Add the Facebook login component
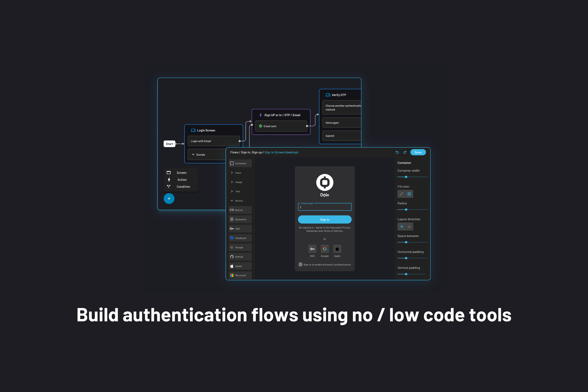588x392 pixels. tap(240, 238)
